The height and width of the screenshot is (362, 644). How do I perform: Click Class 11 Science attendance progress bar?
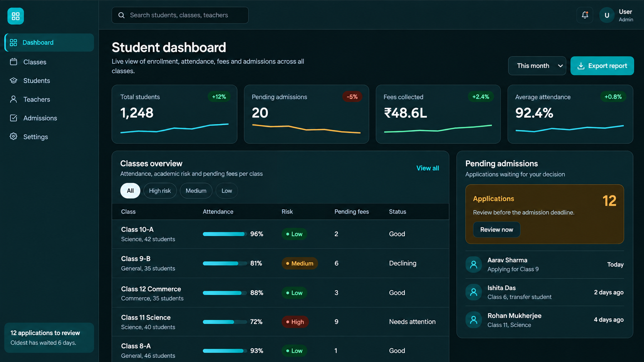coord(225,322)
